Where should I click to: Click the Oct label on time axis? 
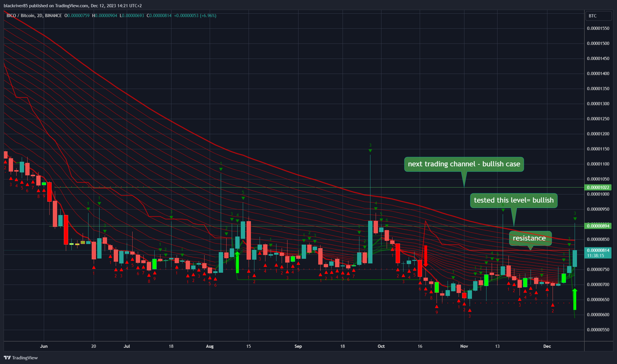click(381, 346)
